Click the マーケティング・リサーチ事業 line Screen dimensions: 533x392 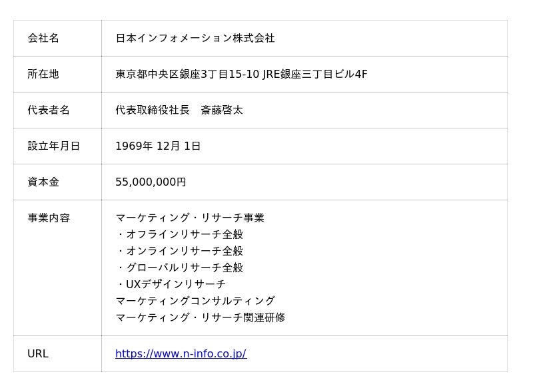coord(190,218)
